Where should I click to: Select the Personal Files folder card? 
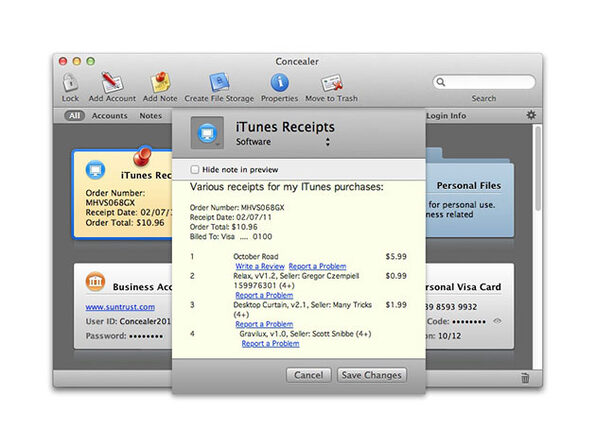coord(470,194)
